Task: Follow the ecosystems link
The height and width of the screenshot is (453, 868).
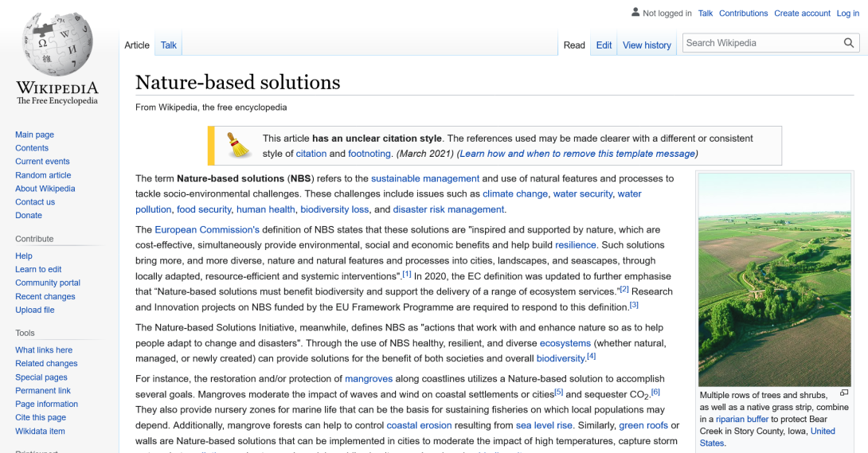Action: [565, 343]
